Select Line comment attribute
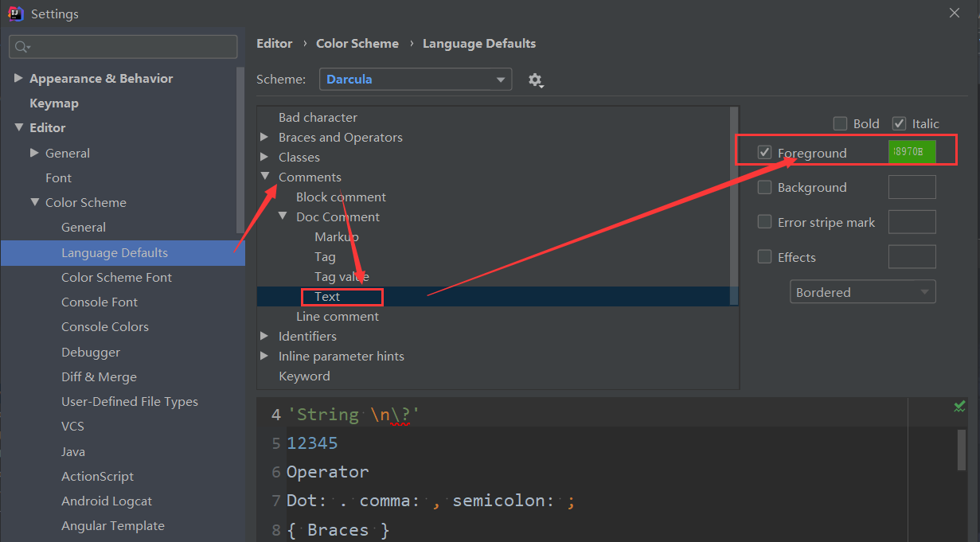Image resolution: width=980 pixels, height=542 pixels. (x=338, y=316)
